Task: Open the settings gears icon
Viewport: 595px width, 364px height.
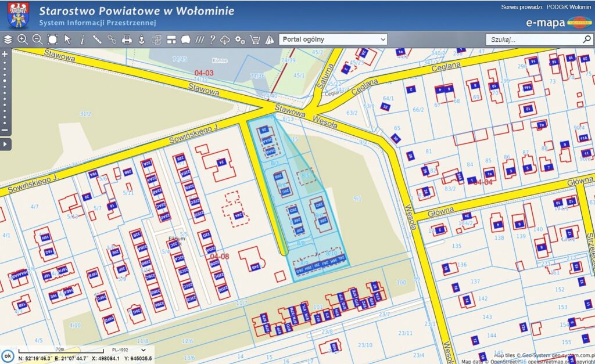Action: [239, 39]
